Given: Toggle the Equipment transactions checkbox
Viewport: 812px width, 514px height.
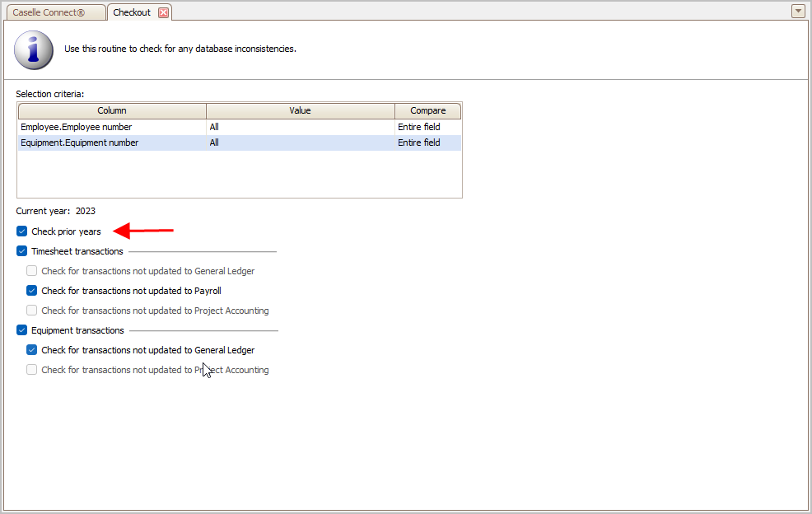Looking at the screenshot, I should [x=21, y=330].
